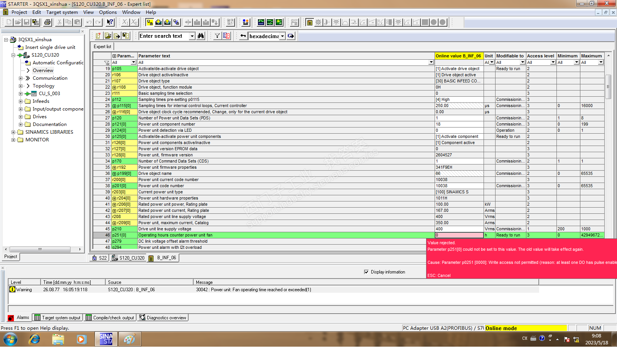This screenshot has width=617, height=364.
Task: Click the funnel filter icon in expert toolbar
Action: click(217, 36)
